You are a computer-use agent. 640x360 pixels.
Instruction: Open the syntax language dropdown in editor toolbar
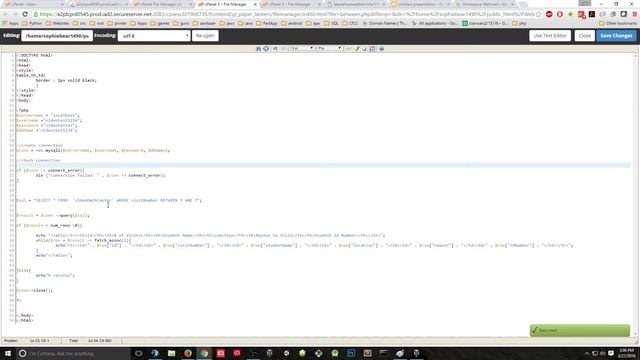(329, 48)
